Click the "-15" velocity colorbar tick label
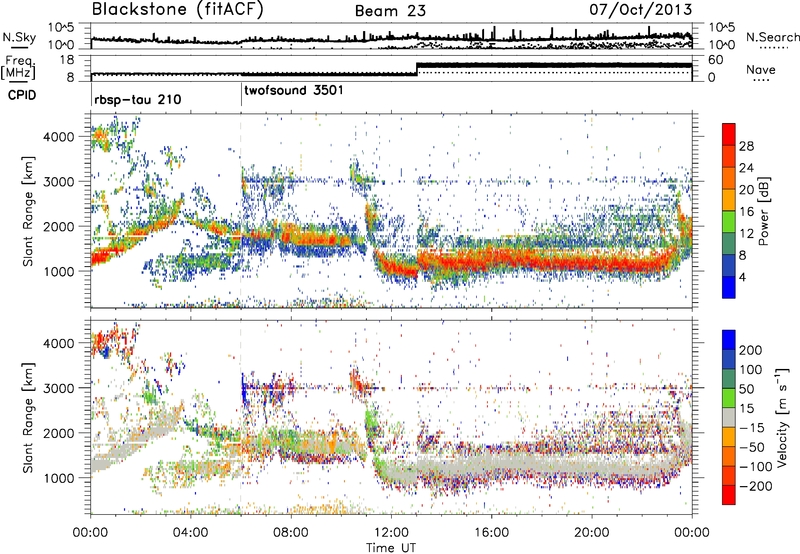 coord(752,427)
